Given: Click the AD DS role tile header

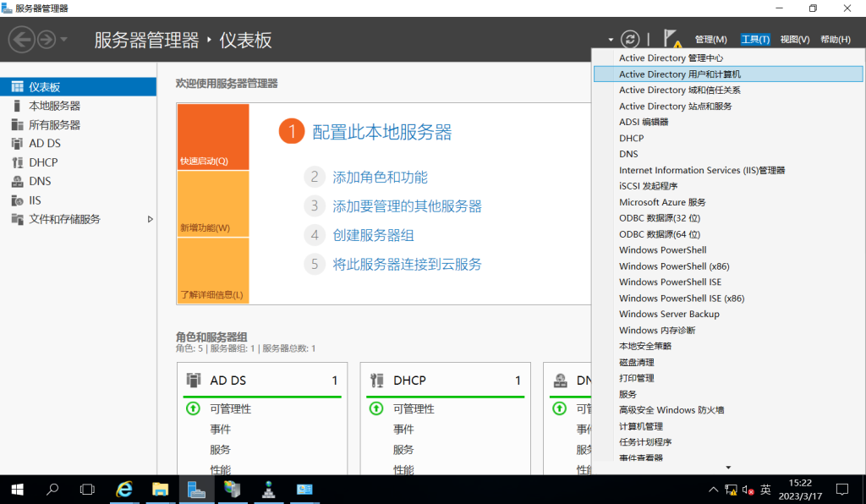Looking at the screenshot, I should tap(262, 381).
